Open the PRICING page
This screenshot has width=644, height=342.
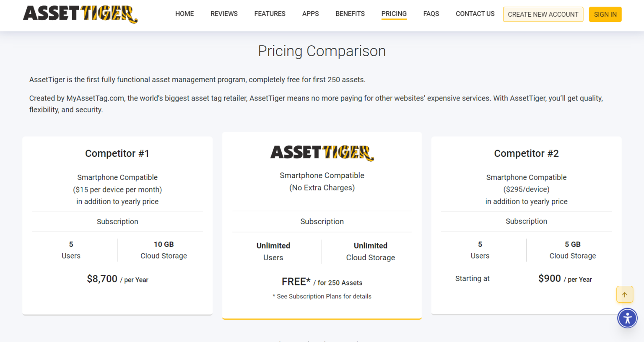click(394, 13)
